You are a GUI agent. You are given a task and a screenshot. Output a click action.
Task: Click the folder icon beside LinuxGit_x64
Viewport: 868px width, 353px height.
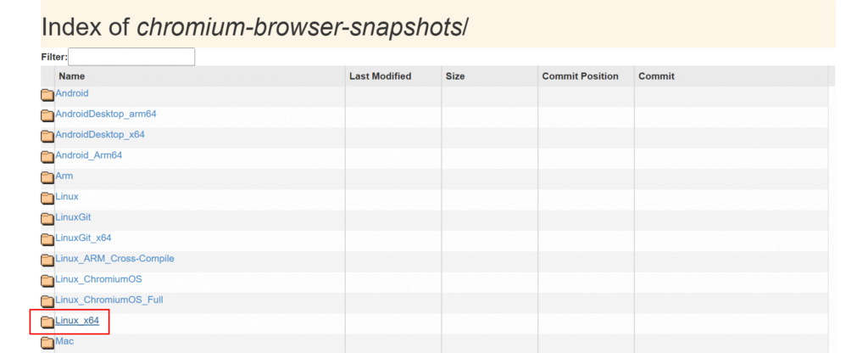47,239
